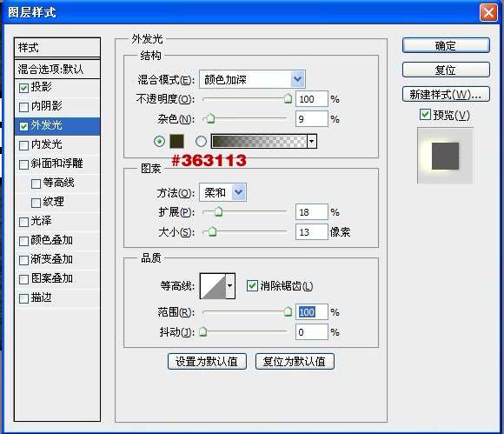Toggle the 消除锯齿 checkbox
Screen dimensions: 504x434
coord(252,285)
